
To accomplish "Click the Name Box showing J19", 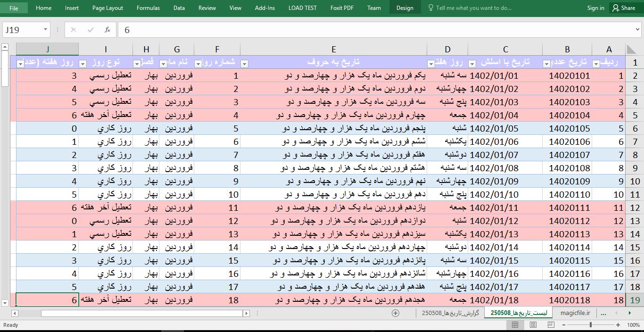I will pos(22,30).
